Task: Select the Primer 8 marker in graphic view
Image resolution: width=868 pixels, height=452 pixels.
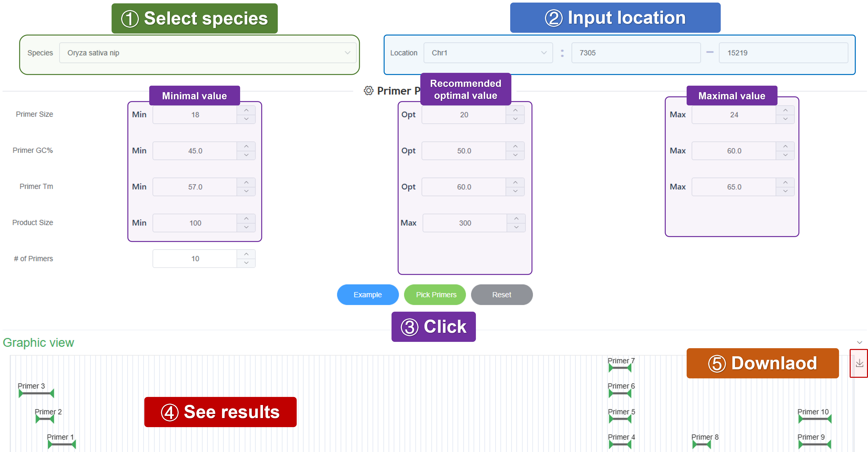Action: click(x=702, y=444)
